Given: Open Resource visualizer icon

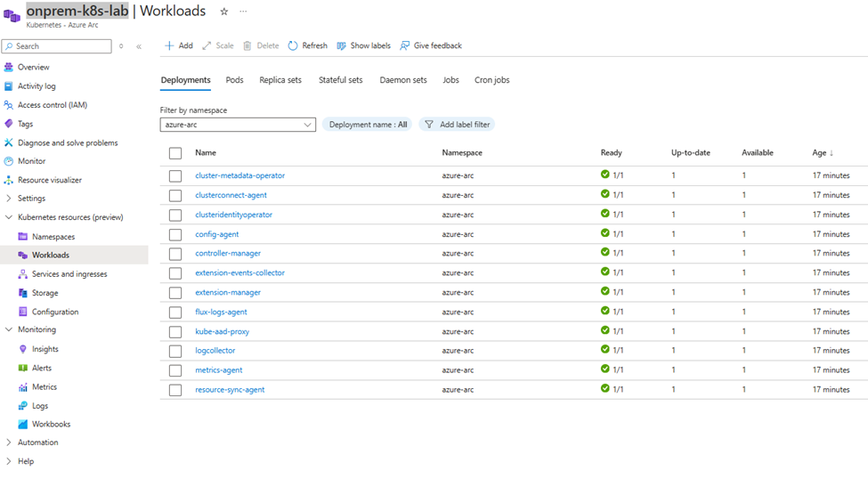Looking at the screenshot, I should tap(8, 180).
